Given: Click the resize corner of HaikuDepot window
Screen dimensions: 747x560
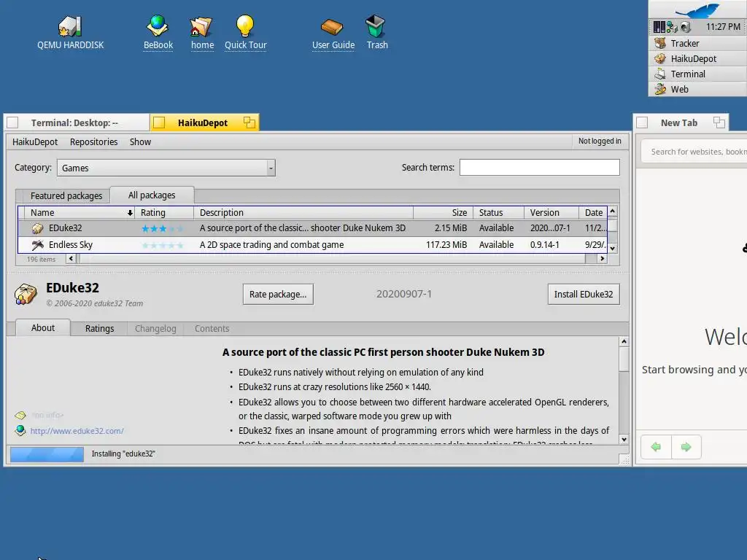Looking at the screenshot, I should coord(625,459).
